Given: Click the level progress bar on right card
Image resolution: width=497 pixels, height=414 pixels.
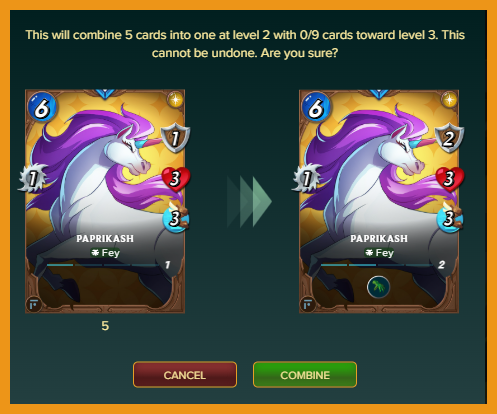Looking at the screenshot, I should pos(377,265).
